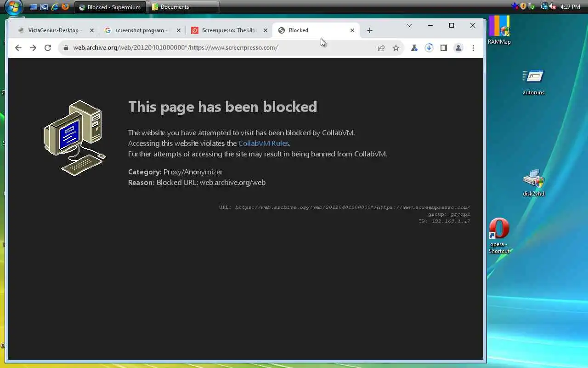
Task: Select Blocked - Supermium taskbar button
Action: (x=110, y=7)
